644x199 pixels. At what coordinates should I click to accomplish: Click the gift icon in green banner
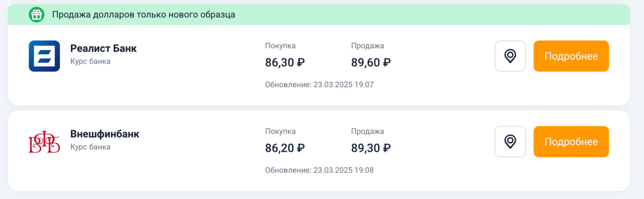pyautogui.click(x=36, y=15)
